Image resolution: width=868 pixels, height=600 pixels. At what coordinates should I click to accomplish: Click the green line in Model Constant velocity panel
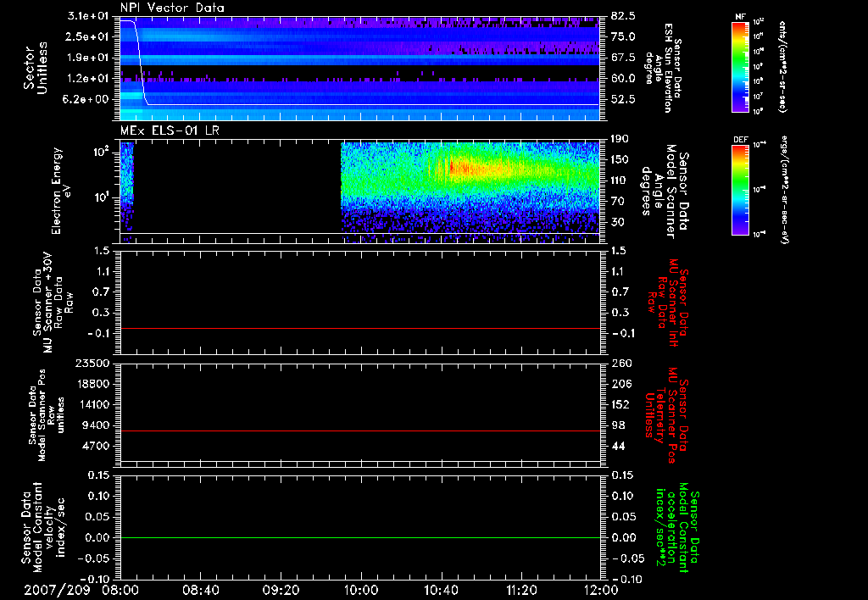coord(359,538)
